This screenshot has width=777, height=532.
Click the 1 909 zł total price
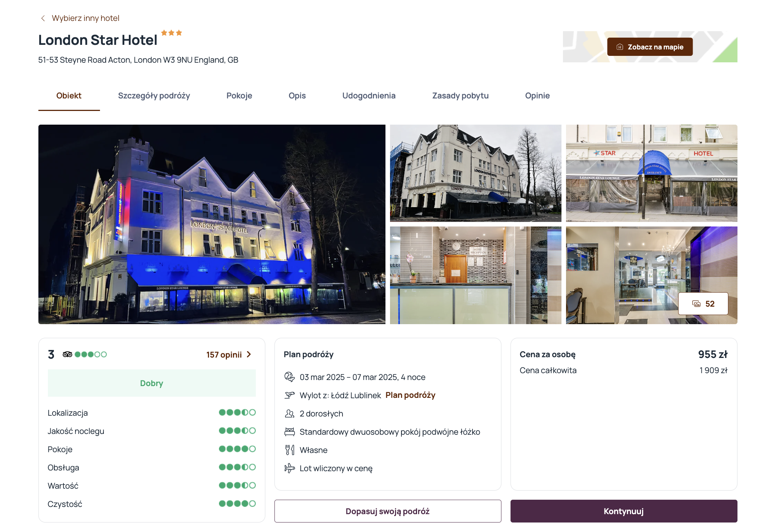pyautogui.click(x=714, y=370)
